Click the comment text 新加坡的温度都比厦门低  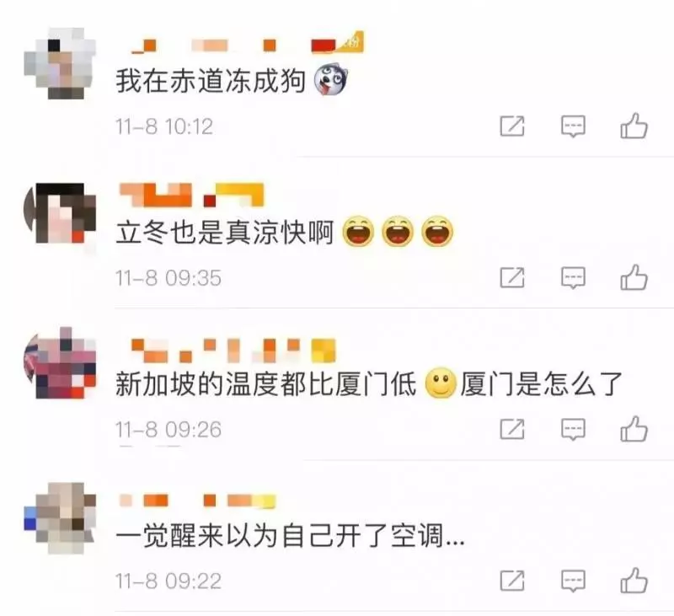[266, 384]
